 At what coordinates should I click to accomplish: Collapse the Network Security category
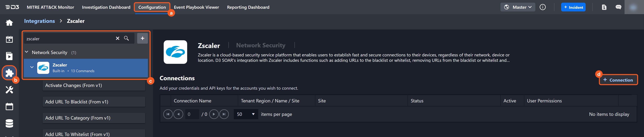pos(27,52)
